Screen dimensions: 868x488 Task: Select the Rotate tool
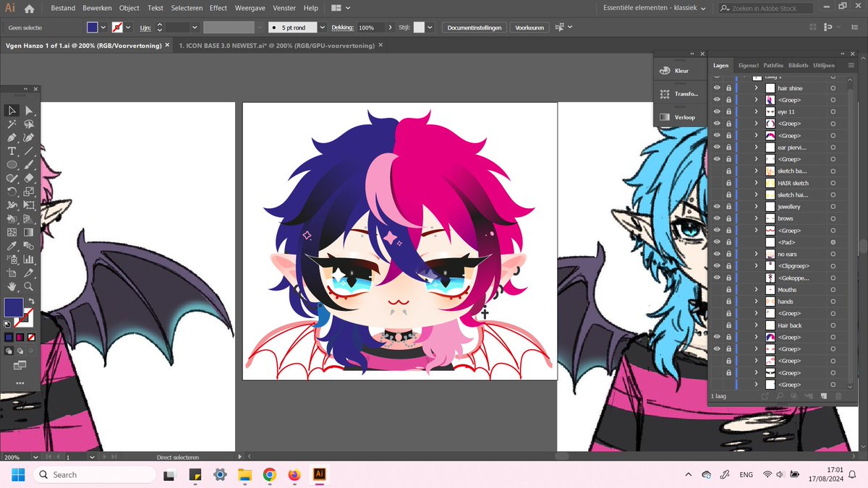[x=12, y=192]
